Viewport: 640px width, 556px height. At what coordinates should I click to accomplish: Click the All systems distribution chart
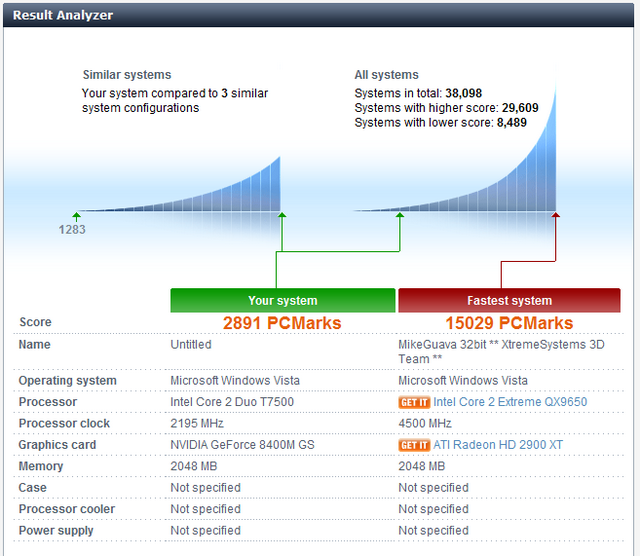tap(455, 147)
